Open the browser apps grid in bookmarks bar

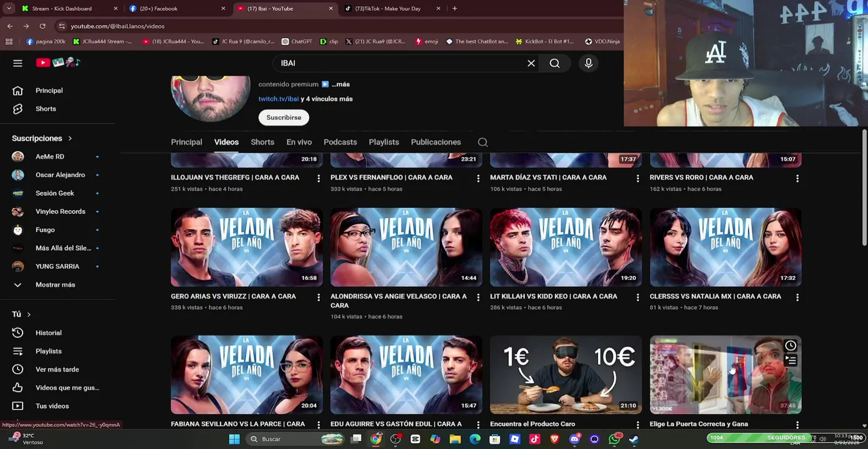[9, 42]
